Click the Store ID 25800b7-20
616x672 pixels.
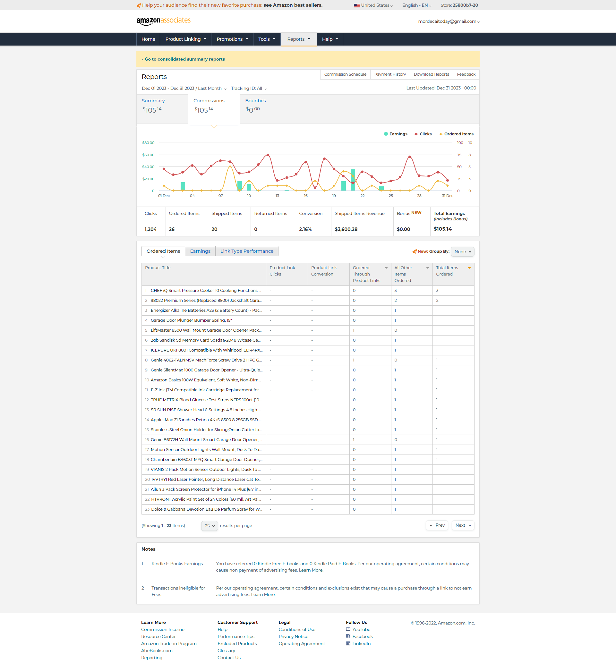[x=465, y=5]
